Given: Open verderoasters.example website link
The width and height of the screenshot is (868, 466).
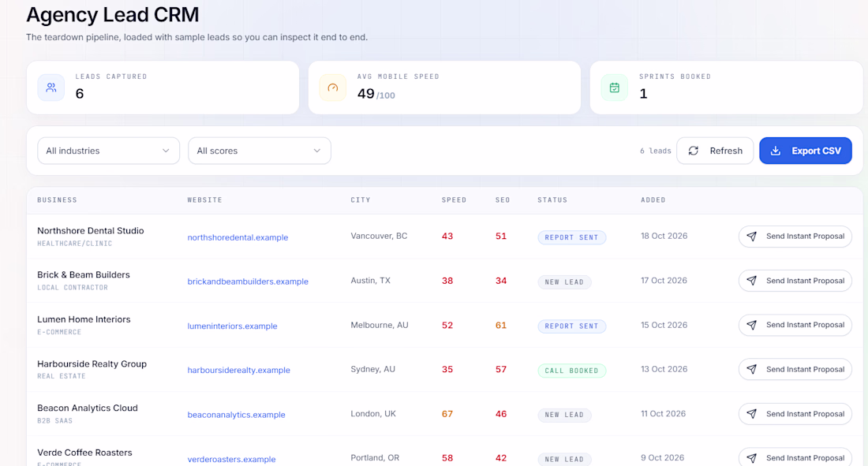Looking at the screenshot, I should [231, 459].
